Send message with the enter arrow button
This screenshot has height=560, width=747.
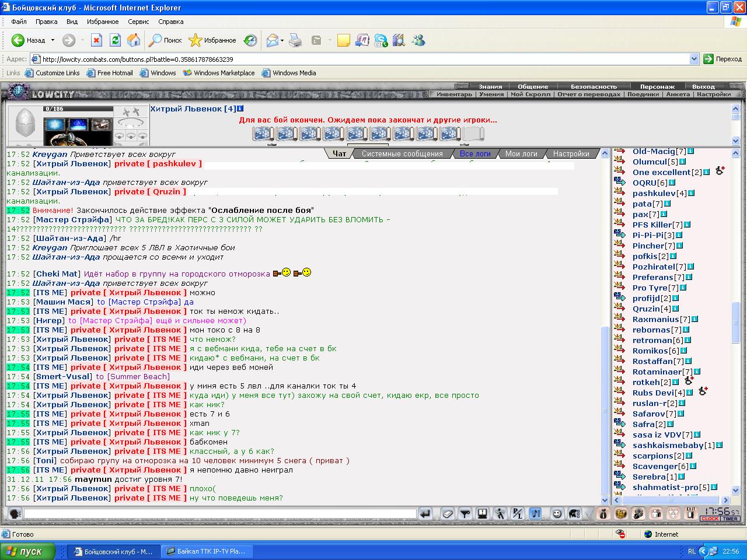[x=425, y=514]
